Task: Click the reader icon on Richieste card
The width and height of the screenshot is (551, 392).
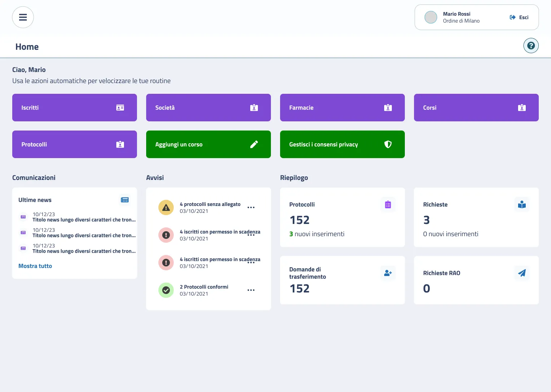Action: click(x=522, y=205)
